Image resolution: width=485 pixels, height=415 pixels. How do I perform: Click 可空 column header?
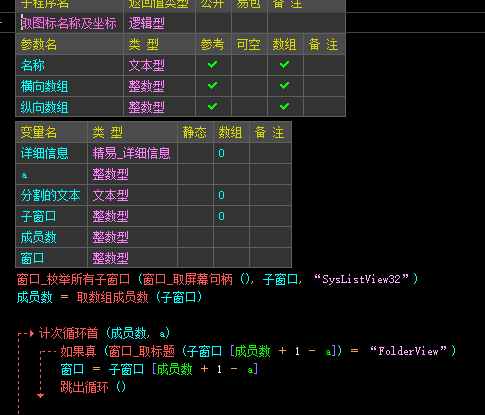(249, 44)
